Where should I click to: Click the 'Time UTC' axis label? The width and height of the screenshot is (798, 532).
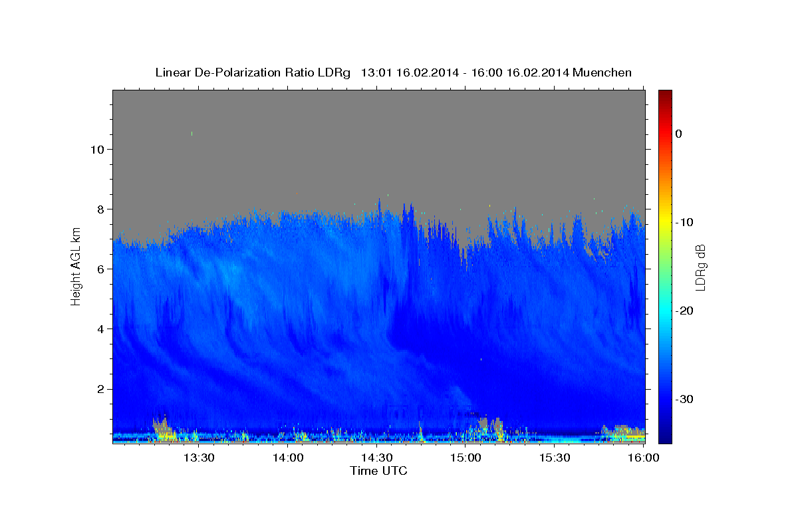coord(378,471)
